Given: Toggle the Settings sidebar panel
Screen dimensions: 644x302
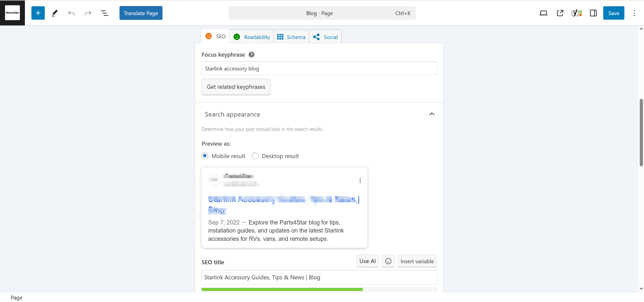Looking at the screenshot, I should (x=593, y=13).
